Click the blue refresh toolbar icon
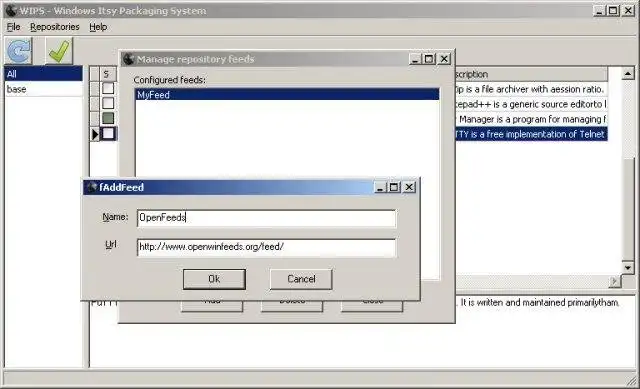This screenshot has height=389, width=640. 19,51
